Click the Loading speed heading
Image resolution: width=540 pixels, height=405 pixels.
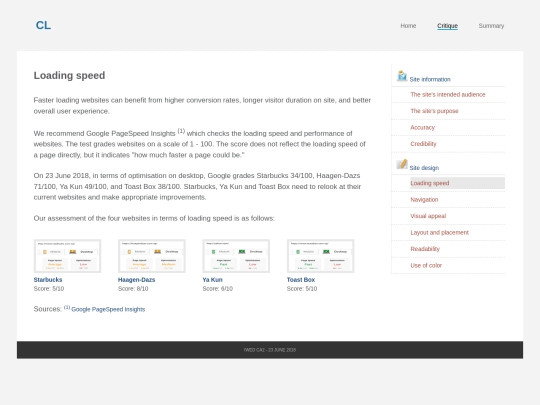(x=69, y=75)
